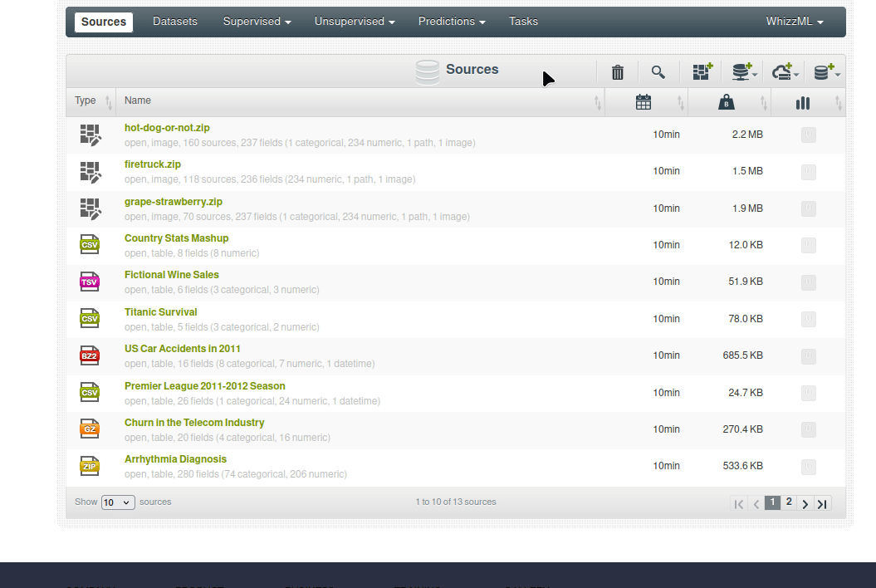Open the search sources magnifier icon
The width and height of the screenshot is (876, 588).
pos(658,72)
